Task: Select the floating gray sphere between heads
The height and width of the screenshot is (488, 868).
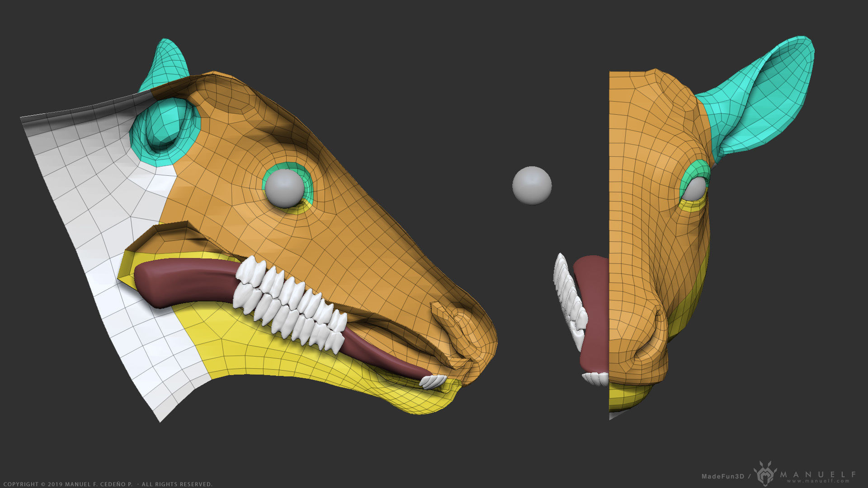Action: 532,185
